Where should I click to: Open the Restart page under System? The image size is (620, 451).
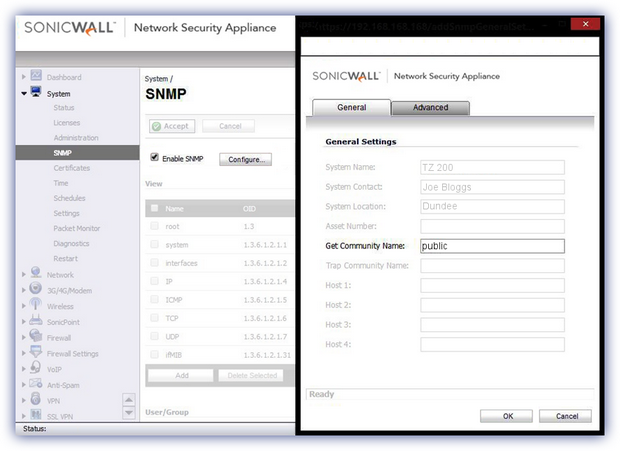[66, 259]
